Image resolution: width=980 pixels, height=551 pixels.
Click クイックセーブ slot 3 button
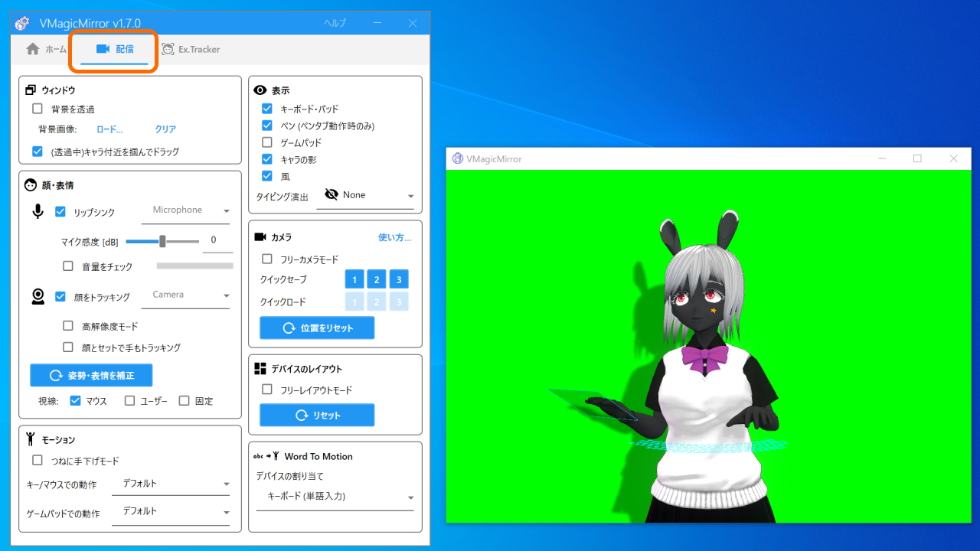click(x=399, y=279)
